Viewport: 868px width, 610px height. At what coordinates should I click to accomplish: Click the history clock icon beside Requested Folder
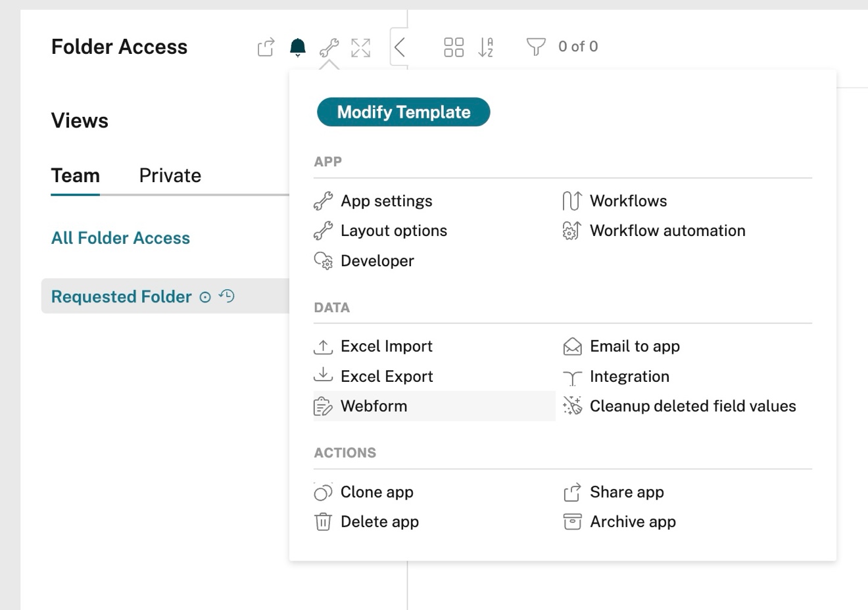click(x=227, y=296)
